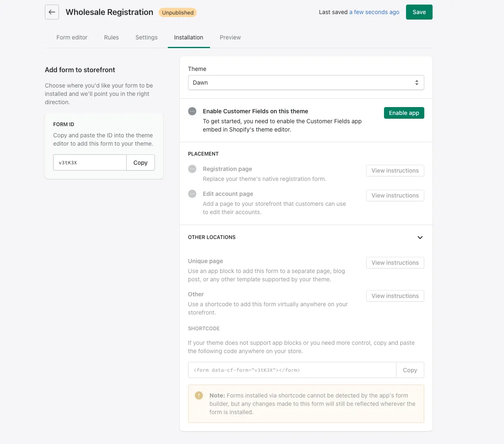Image resolution: width=504 pixels, height=444 pixels.
Task: Copy the form shortcode snippet
Action: (x=410, y=370)
